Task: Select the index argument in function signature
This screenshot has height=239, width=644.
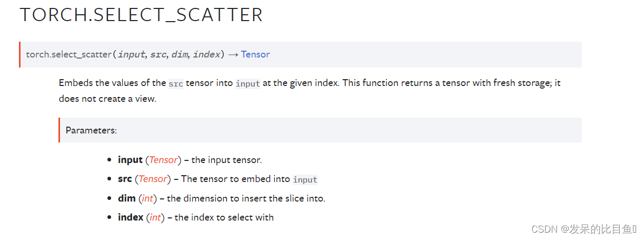Action: click(x=206, y=54)
